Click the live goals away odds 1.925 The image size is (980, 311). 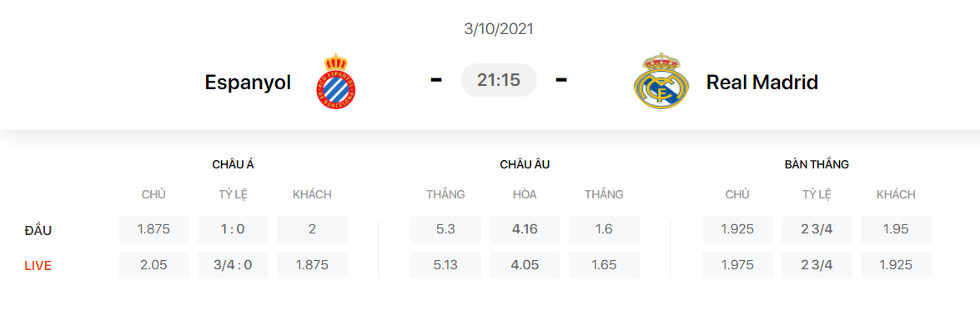click(x=897, y=265)
